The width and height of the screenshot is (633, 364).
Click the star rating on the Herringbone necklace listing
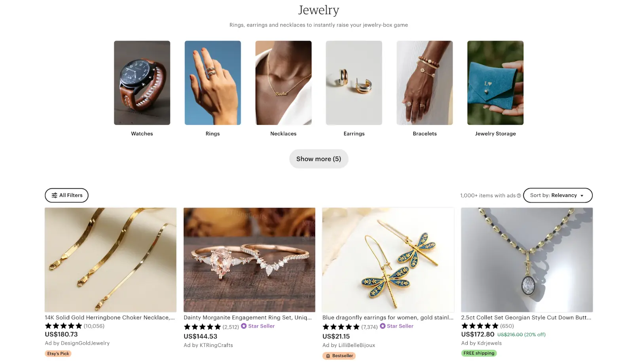(63, 326)
